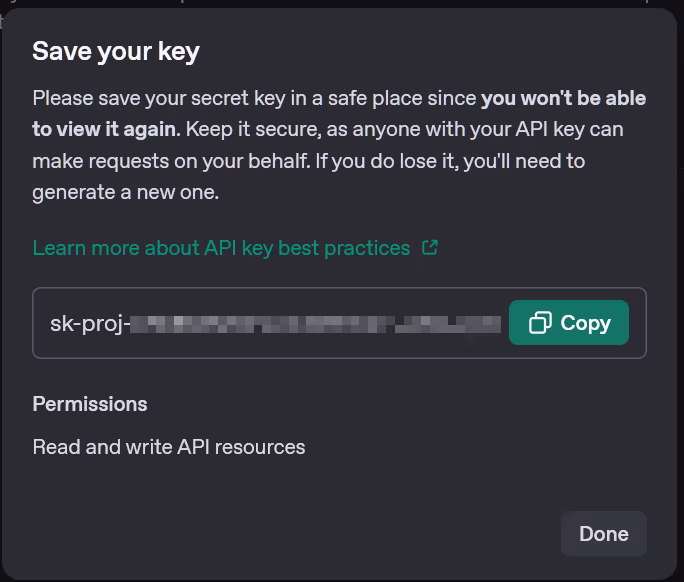Click the copy icon inside the Copy button
Image resolution: width=684 pixels, height=582 pixels.
540,323
